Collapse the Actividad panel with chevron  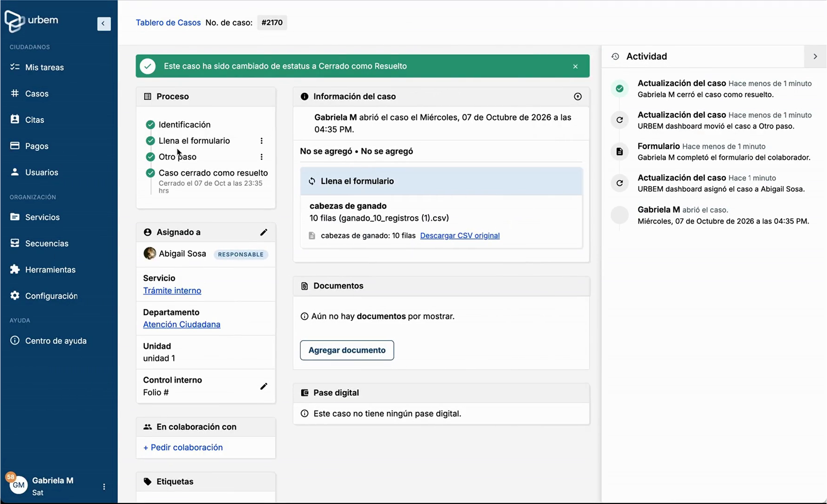(815, 56)
